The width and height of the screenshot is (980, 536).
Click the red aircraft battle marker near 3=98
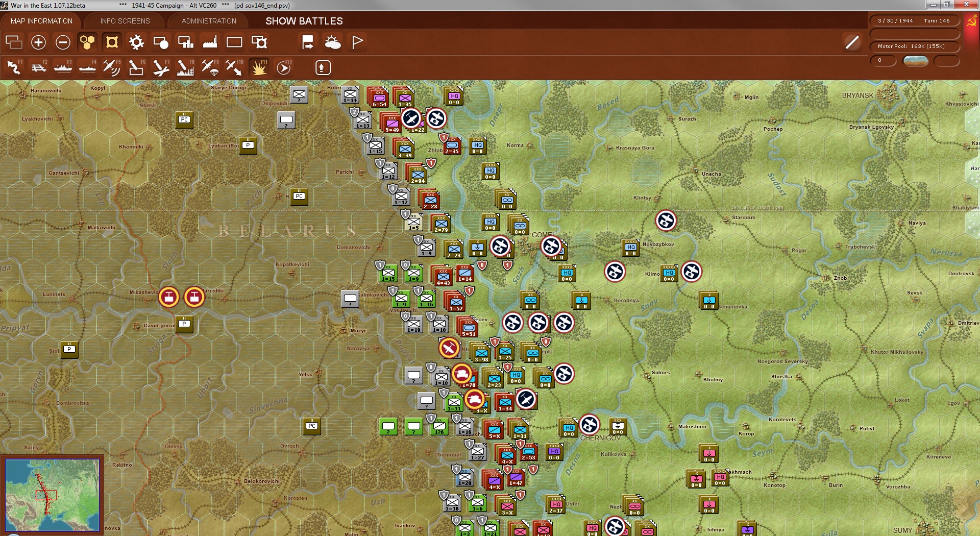[x=449, y=348]
